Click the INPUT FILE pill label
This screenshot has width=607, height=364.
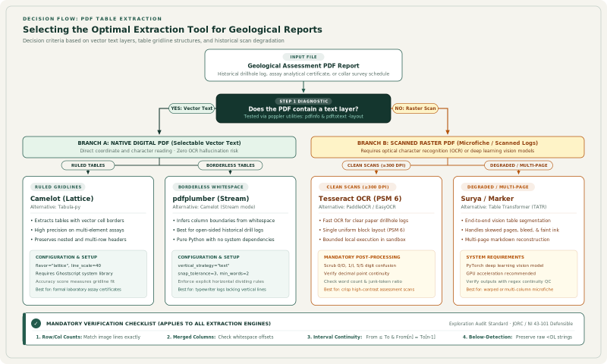[303, 57]
